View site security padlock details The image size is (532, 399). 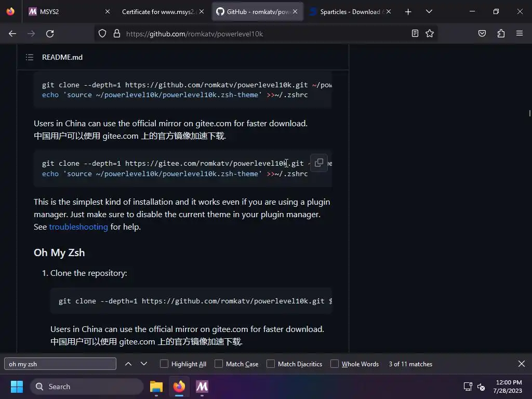117,34
